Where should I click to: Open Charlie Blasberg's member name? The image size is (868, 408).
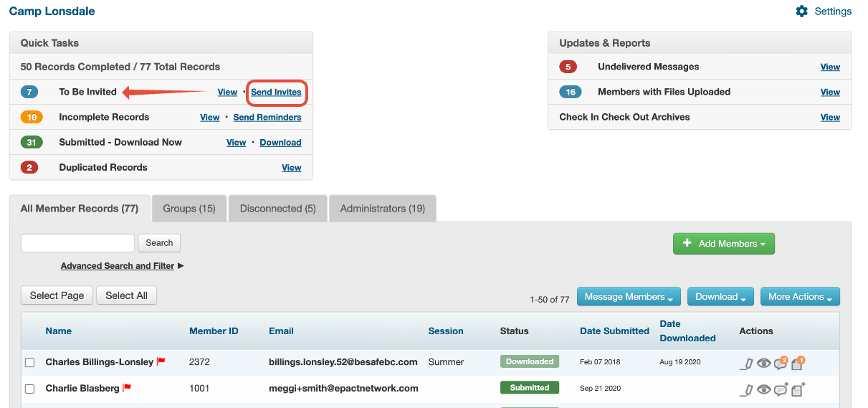pos(82,388)
